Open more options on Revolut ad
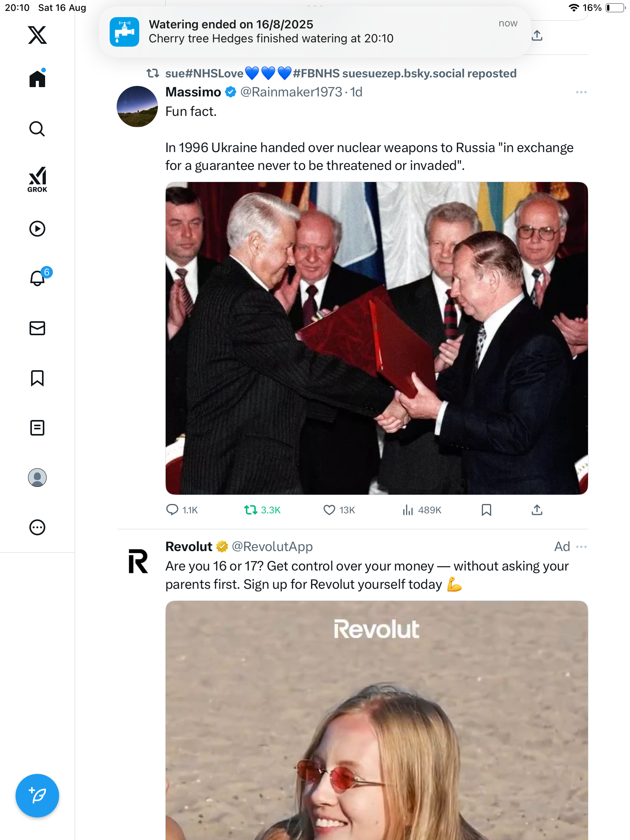The width and height of the screenshot is (630, 840). point(581,547)
